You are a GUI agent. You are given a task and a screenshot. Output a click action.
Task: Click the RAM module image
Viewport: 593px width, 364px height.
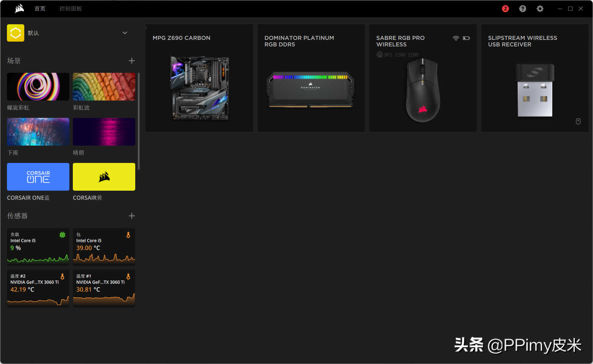click(311, 90)
